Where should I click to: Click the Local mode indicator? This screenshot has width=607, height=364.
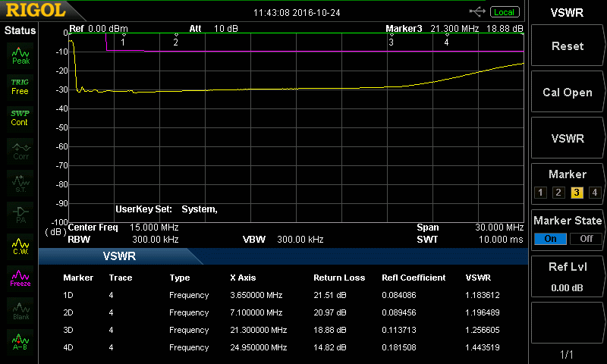[503, 11]
